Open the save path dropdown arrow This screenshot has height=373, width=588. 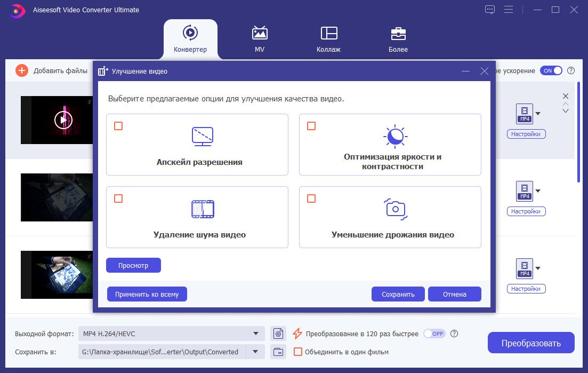[x=255, y=352]
